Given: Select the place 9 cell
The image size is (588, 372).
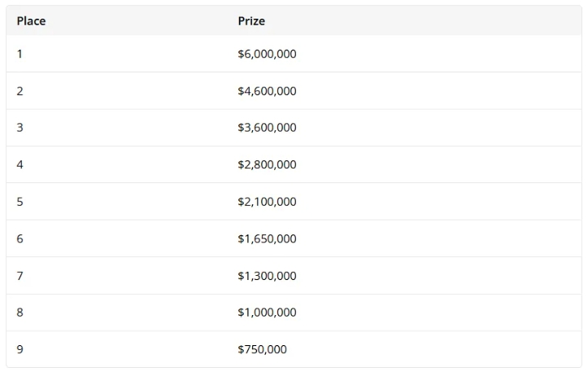Looking at the screenshot, I should [20, 349].
